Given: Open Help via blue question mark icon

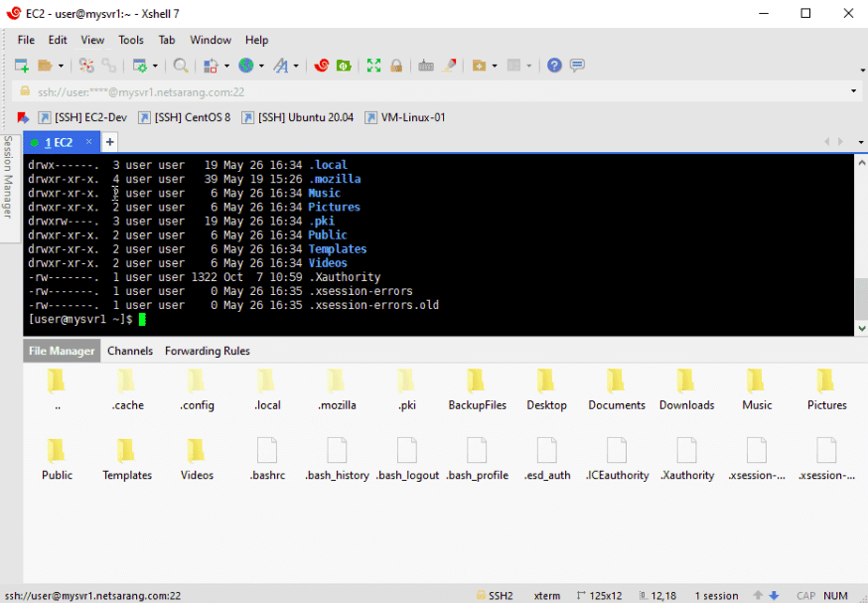Looking at the screenshot, I should click(x=554, y=66).
